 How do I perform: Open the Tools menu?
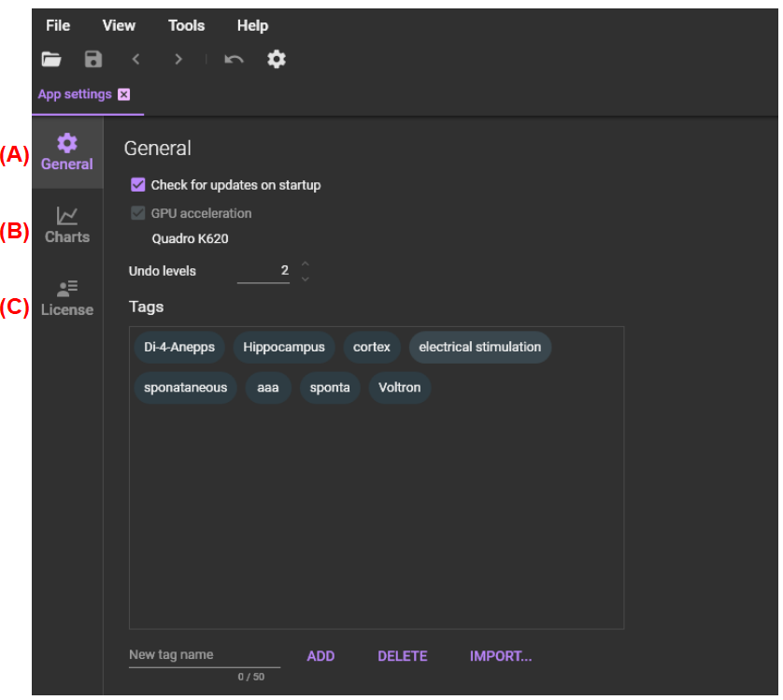[186, 25]
